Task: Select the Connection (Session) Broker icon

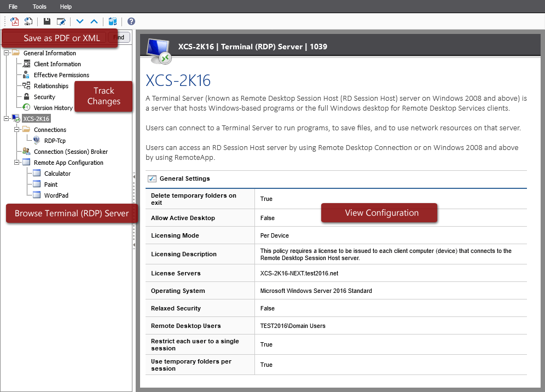Action: pyautogui.click(x=26, y=151)
